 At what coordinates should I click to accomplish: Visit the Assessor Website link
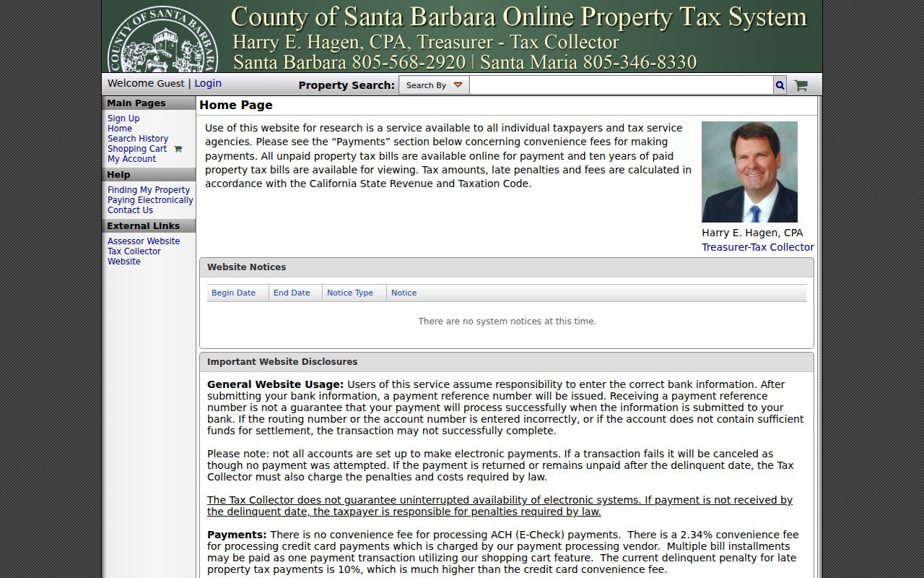(144, 241)
